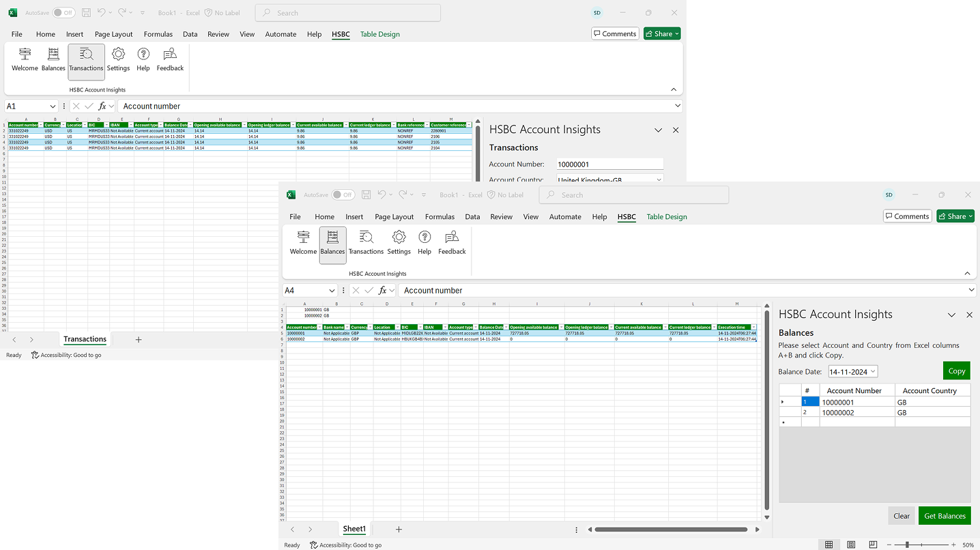Screen dimensions: 980x550
Task: Click Feedback icon in the back window ribbon
Action: click(170, 60)
